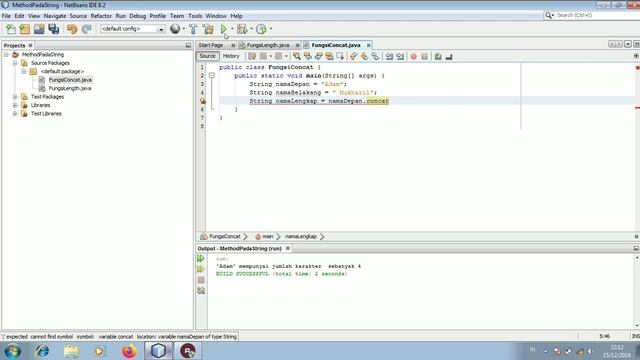
Task: Open Output panel settings icon below stop
Action: coord(201,291)
